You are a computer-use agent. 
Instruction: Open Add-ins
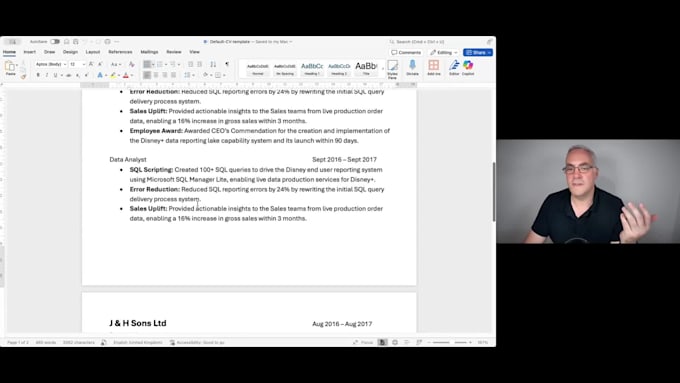434,68
